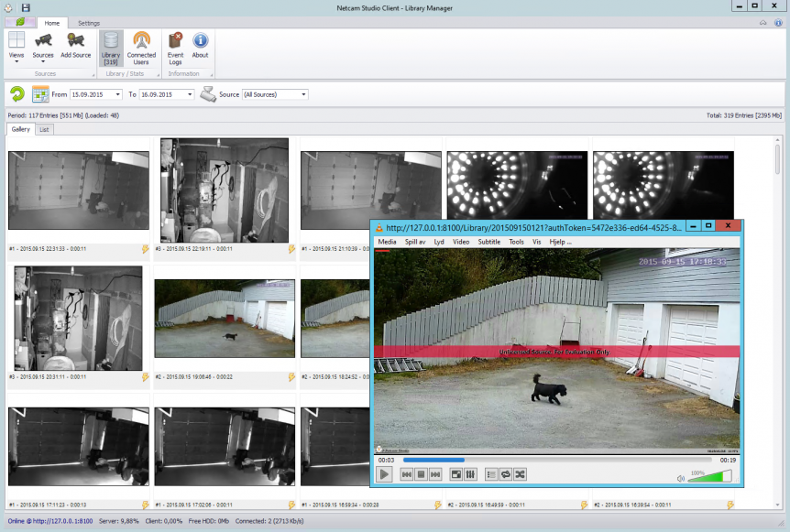Click the refresh arrow icon above the gallery

(x=16, y=93)
